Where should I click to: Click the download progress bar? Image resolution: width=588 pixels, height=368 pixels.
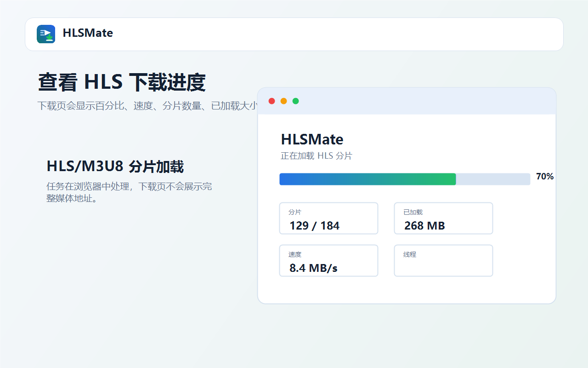click(405, 179)
